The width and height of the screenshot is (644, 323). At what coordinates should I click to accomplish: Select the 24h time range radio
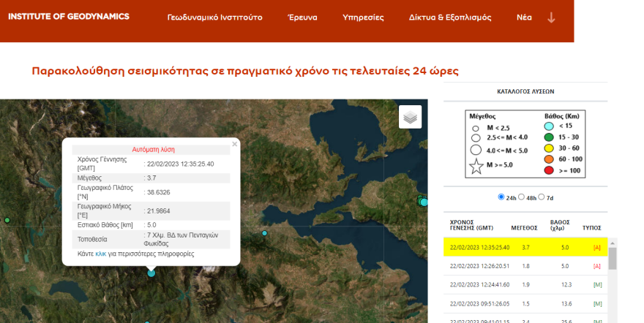tap(501, 197)
